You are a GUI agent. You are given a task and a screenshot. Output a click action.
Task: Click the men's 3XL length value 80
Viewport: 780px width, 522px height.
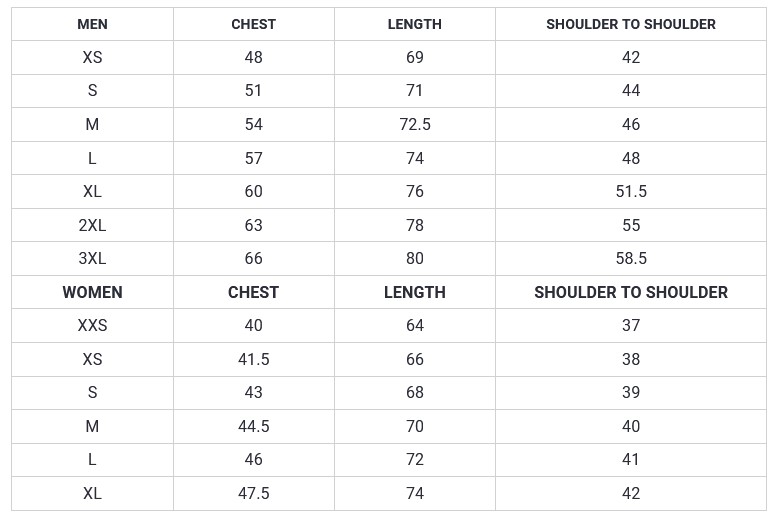pyautogui.click(x=415, y=258)
